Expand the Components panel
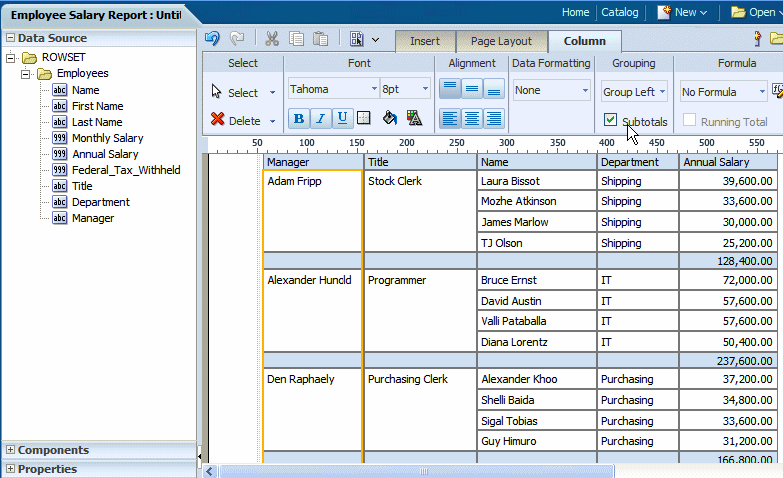 [x=10, y=450]
